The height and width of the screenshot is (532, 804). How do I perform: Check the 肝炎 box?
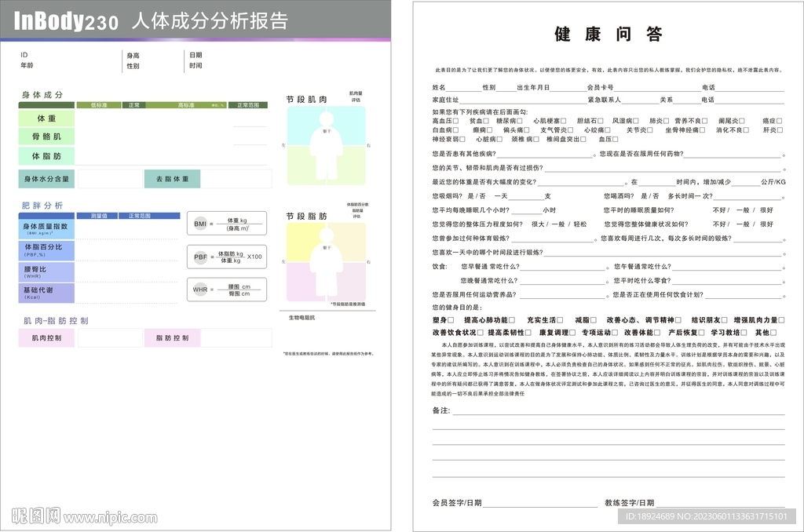coord(780,130)
